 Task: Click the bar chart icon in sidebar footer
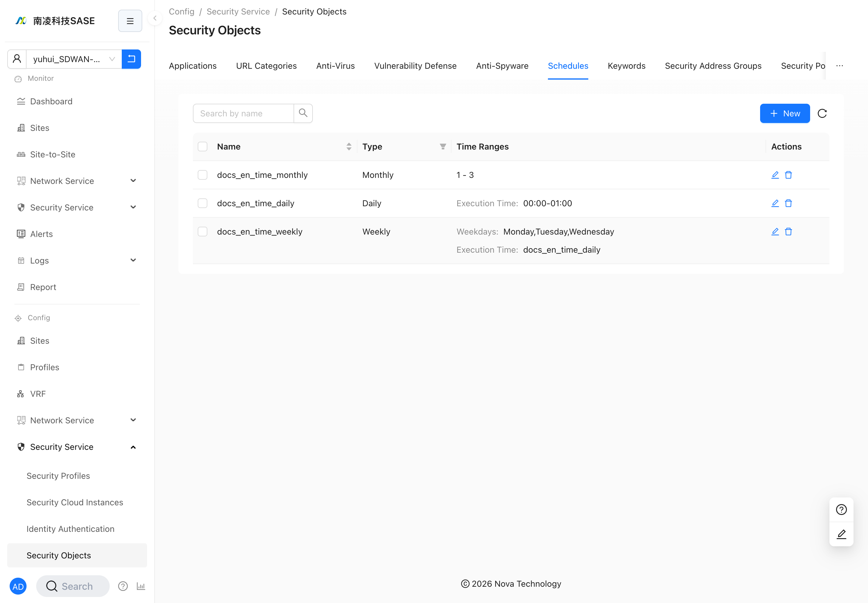coord(141,586)
